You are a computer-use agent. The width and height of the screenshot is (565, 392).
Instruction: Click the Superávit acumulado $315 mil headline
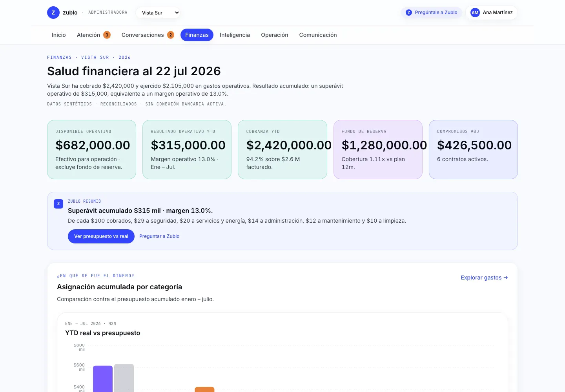[140, 211]
